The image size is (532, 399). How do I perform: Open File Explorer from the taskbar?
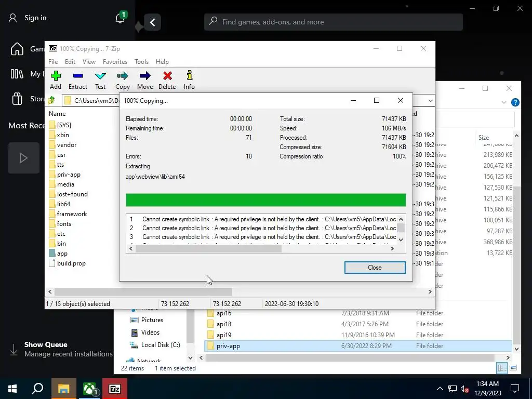[x=63, y=389]
